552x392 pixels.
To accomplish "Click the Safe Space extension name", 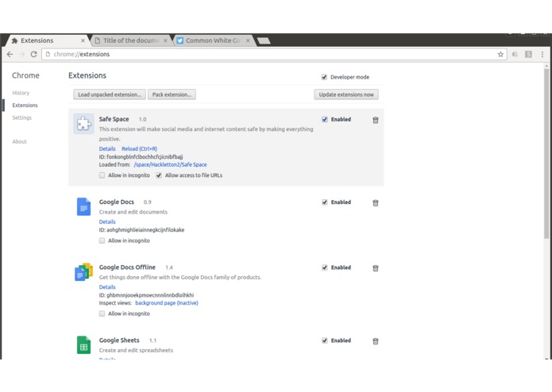I will coord(114,119).
